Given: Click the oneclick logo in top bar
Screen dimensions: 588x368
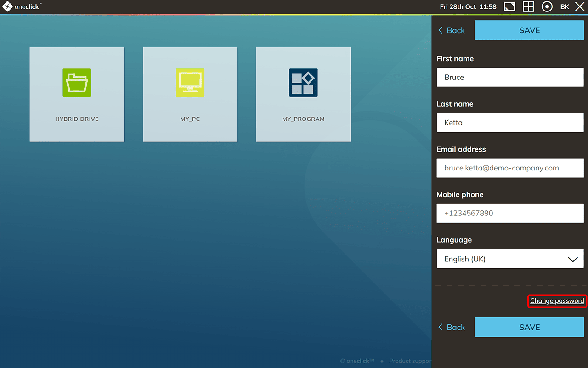Looking at the screenshot, I should pyautogui.click(x=22, y=7).
